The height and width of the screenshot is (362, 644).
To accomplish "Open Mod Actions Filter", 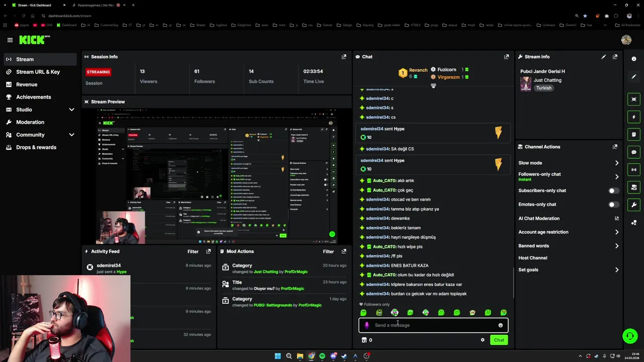I will 329,251.
